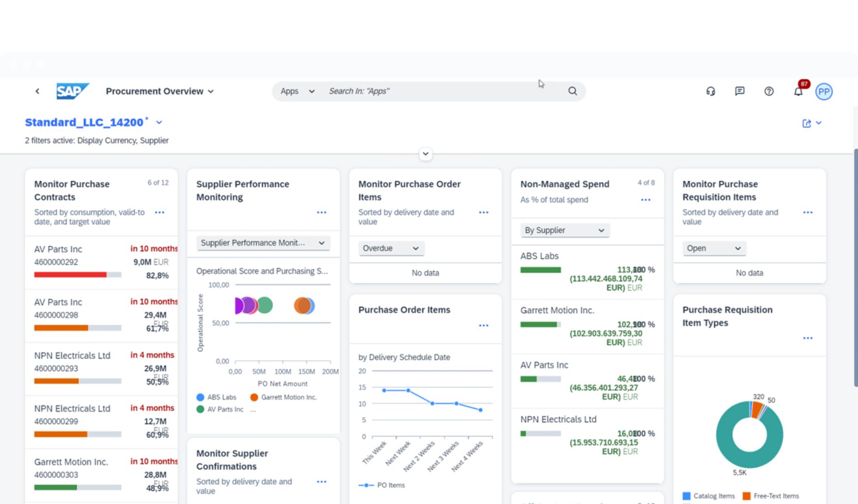
Task: Click the PP user avatar
Action: [824, 91]
